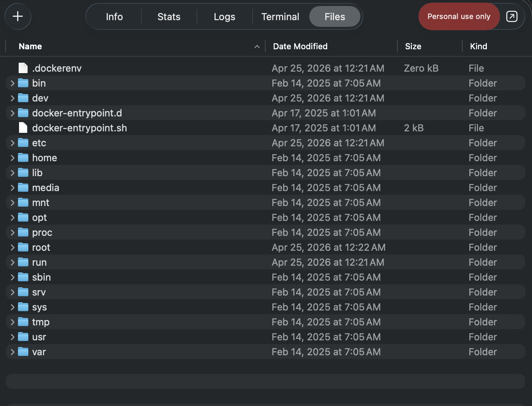Select the home folder icon
532x406 pixels.
coord(23,157)
